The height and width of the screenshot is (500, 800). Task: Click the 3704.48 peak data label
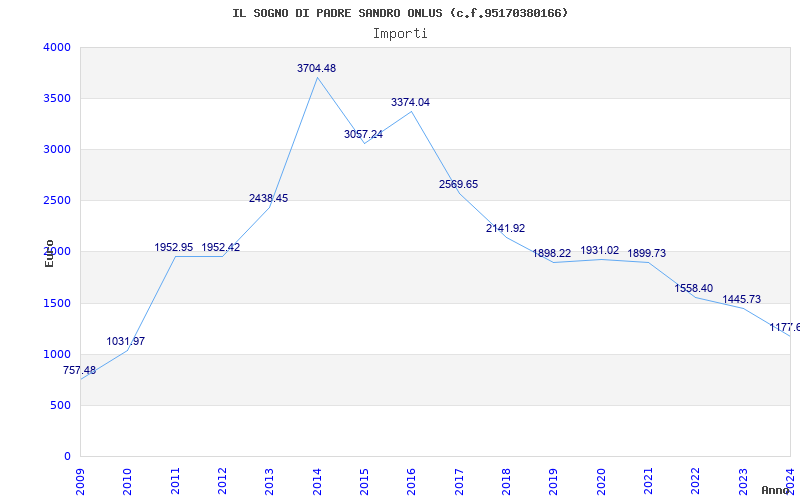316,68
